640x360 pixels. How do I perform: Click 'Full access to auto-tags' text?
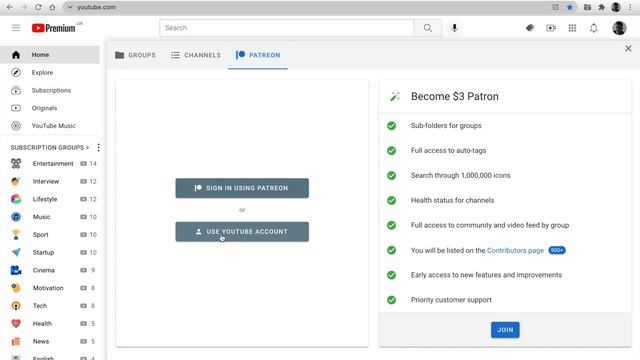coord(448,151)
